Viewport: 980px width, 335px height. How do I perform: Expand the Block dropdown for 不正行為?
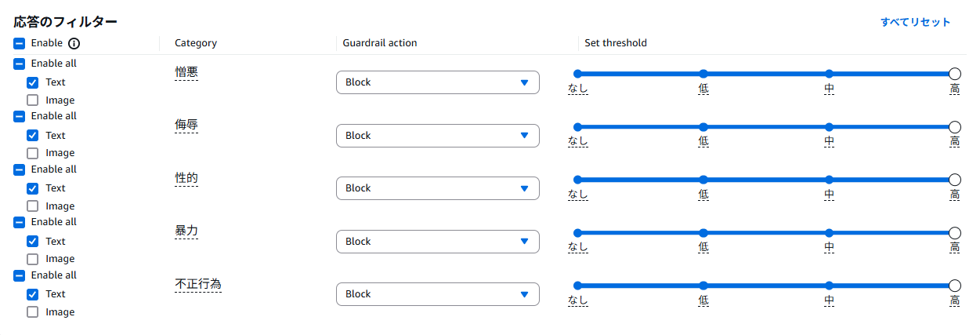click(x=437, y=294)
